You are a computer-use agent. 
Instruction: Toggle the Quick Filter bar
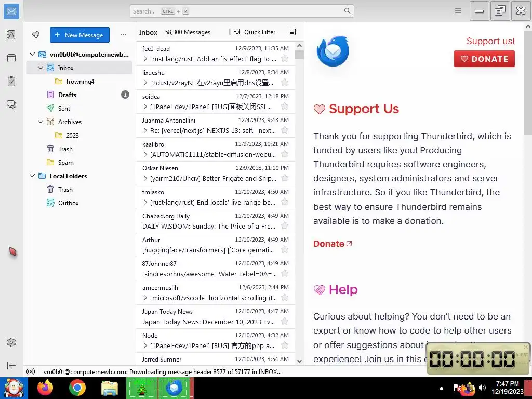255,32
